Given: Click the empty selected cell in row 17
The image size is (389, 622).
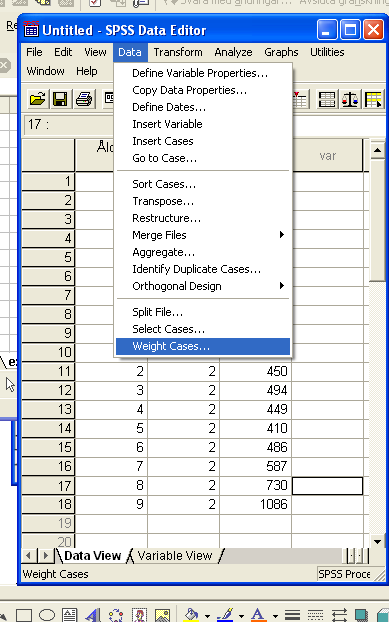Looking at the screenshot, I should coord(328,486).
